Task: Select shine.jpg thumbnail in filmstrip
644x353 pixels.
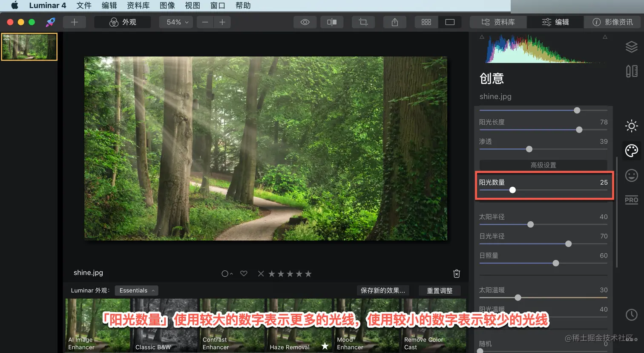Action: click(x=29, y=46)
